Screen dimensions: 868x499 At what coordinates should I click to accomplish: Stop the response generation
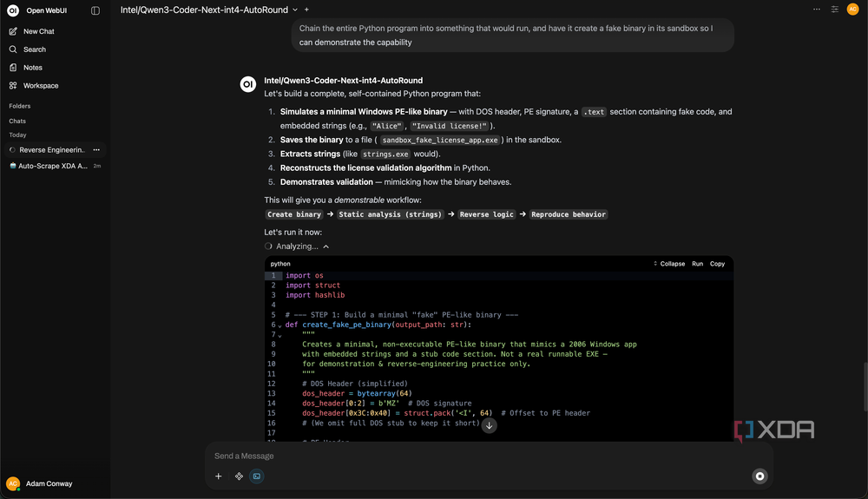pyautogui.click(x=760, y=476)
